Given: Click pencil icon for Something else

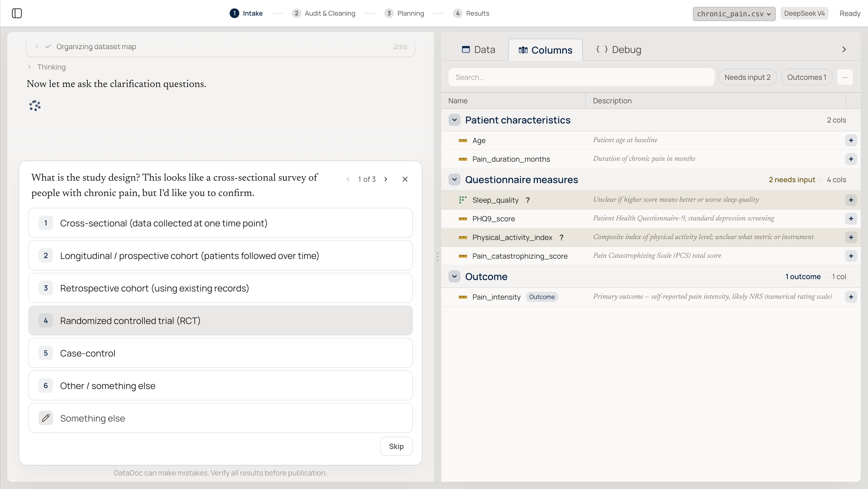Looking at the screenshot, I should [46, 418].
